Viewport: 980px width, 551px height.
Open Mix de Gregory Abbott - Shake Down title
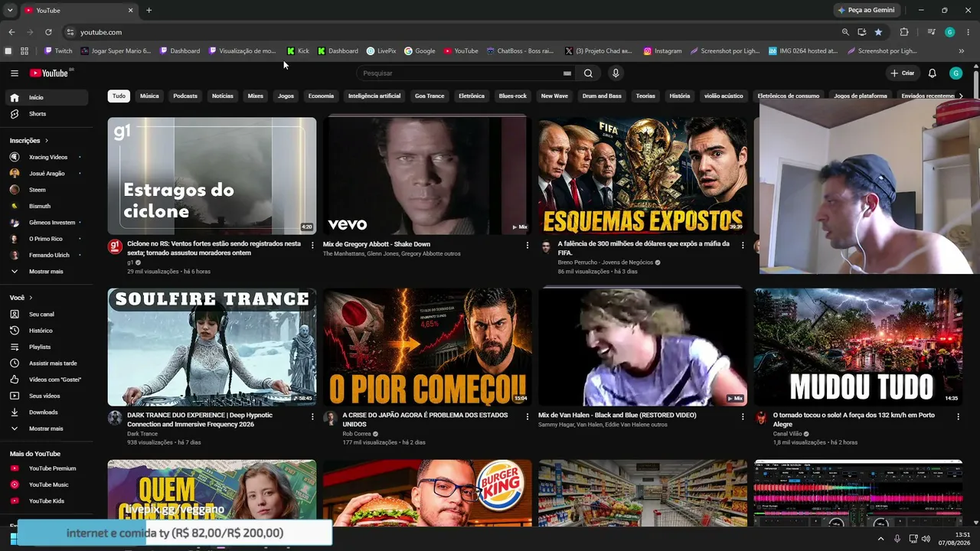(x=377, y=244)
